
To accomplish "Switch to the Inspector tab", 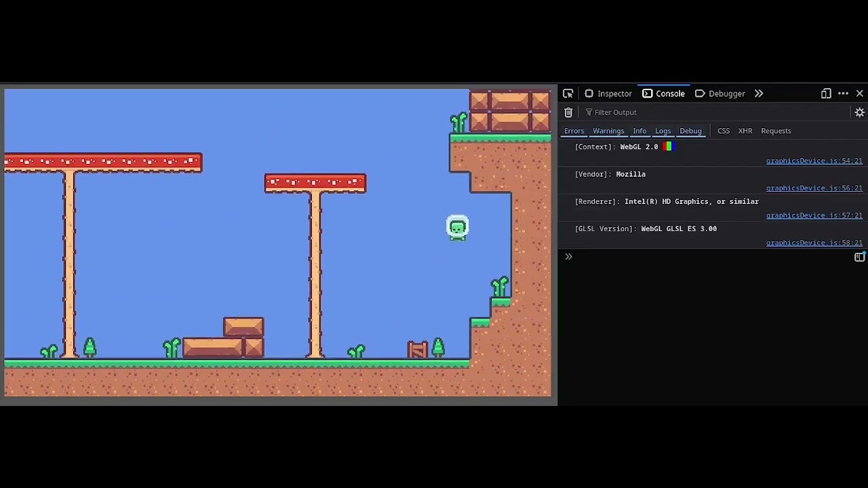I will click(x=608, y=94).
